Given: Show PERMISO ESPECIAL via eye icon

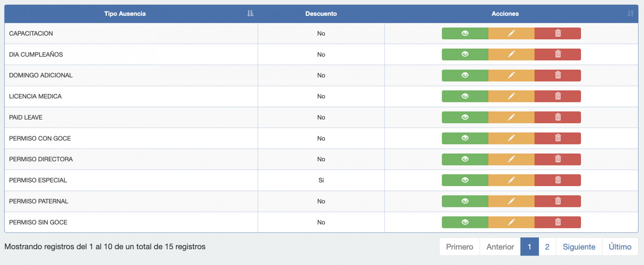Looking at the screenshot, I should [465, 180].
